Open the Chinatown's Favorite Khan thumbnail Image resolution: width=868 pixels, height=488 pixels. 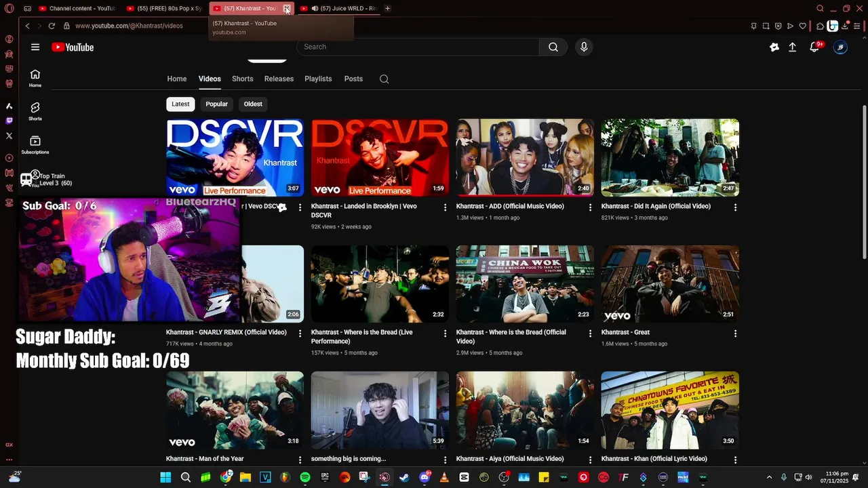pos(670,410)
